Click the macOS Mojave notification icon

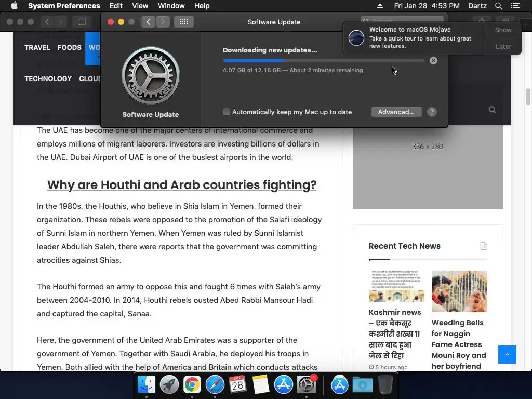tap(356, 37)
